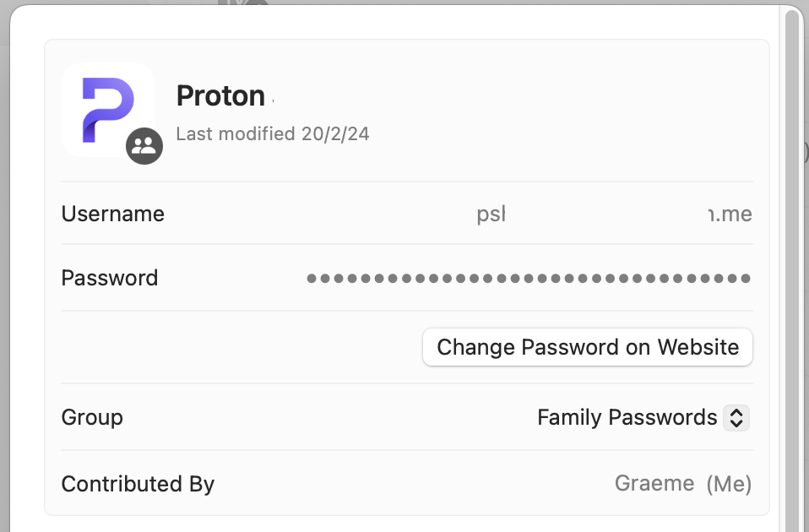Click the empty space left of Change Password button
Viewport: 809px width, 532px height.
(x=236, y=347)
